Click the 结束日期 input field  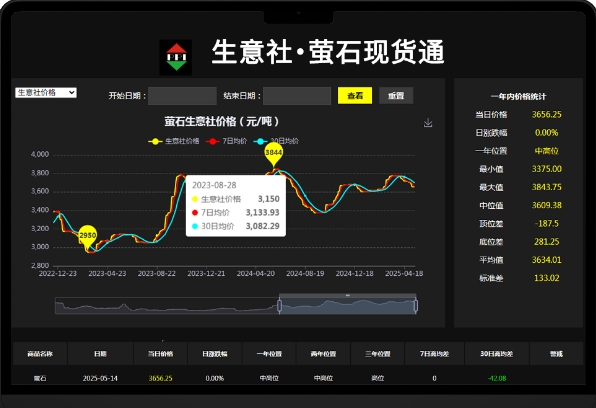pyautogui.click(x=297, y=96)
